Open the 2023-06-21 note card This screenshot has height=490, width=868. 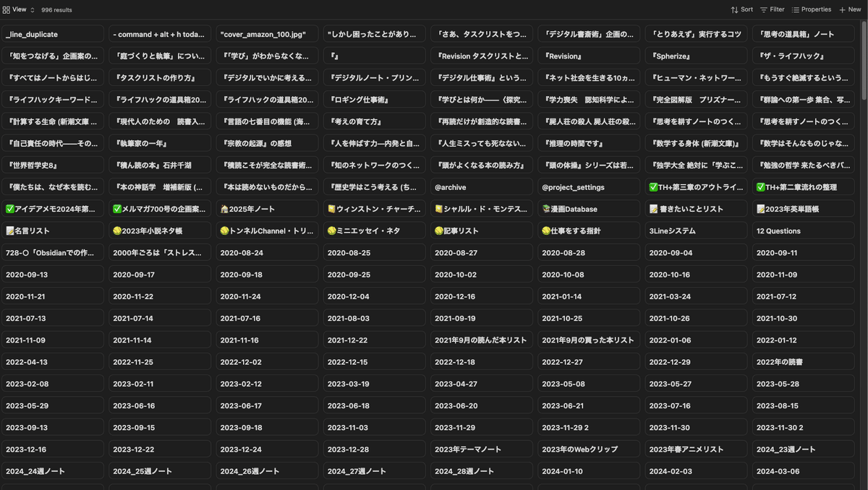589,406
